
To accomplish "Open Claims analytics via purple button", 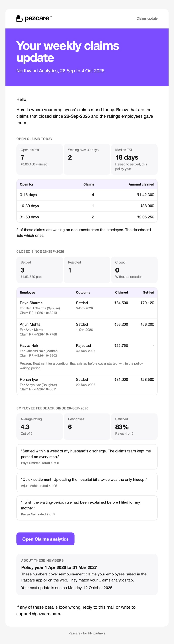I will click(x=45, y=539).
